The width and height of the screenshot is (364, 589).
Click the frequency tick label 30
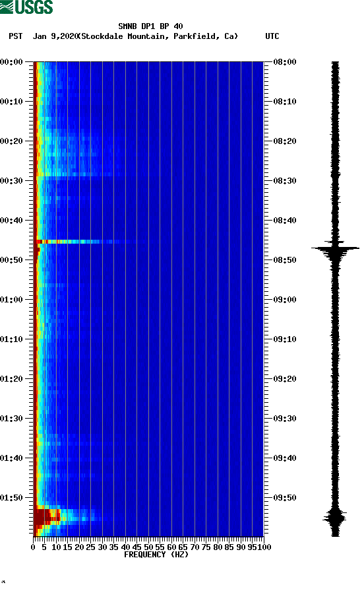[102, 547]
